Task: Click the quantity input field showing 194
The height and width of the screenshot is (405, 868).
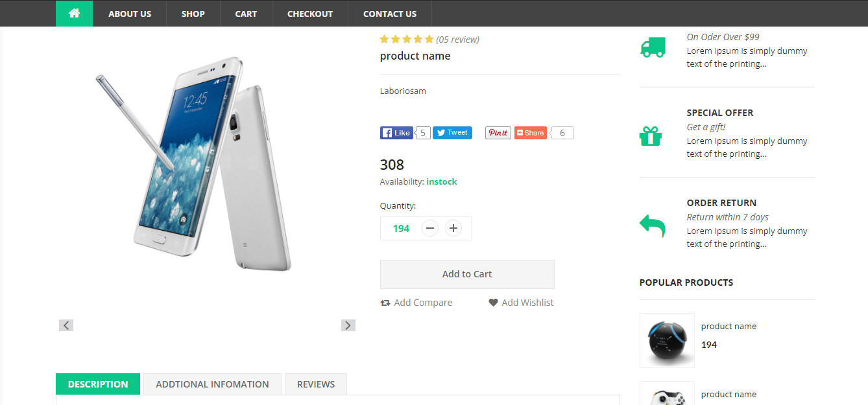Action: pos(400,227)
